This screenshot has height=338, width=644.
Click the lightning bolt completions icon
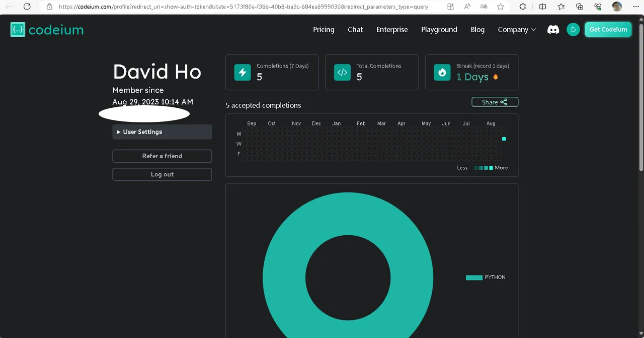243,73
